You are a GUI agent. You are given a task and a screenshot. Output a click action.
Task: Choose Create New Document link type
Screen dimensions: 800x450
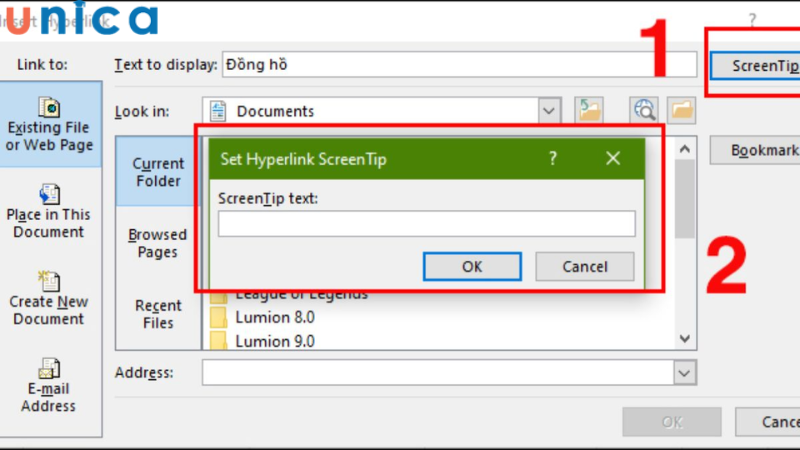click(49, 298)
